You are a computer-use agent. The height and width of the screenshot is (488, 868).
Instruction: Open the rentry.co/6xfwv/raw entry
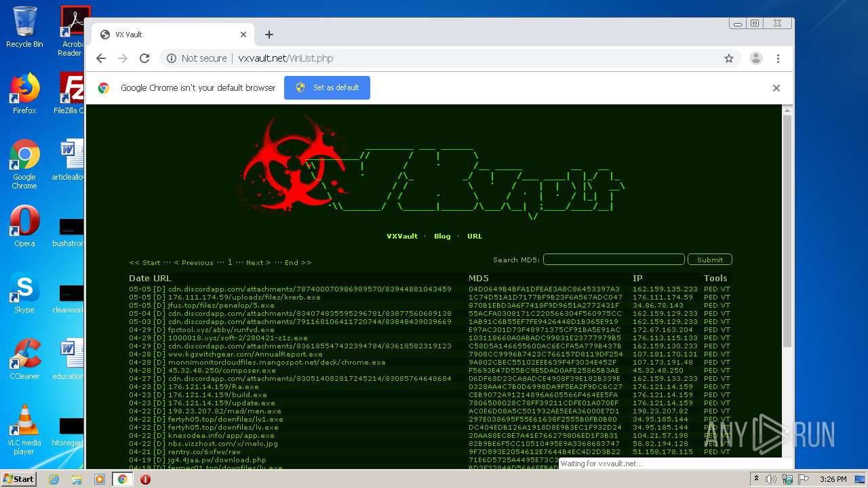tap(204, 452)
